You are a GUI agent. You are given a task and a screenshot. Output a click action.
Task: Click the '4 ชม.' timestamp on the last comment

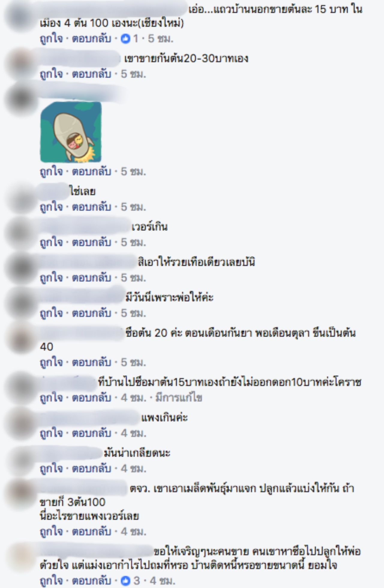[162, 581]
